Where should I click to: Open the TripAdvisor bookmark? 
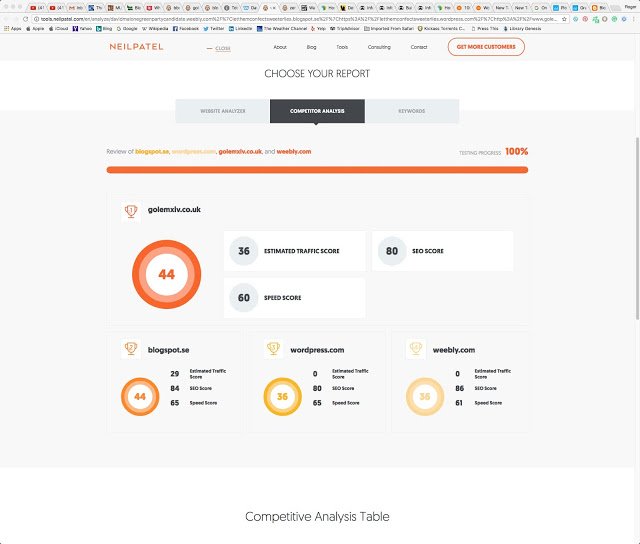345,29
